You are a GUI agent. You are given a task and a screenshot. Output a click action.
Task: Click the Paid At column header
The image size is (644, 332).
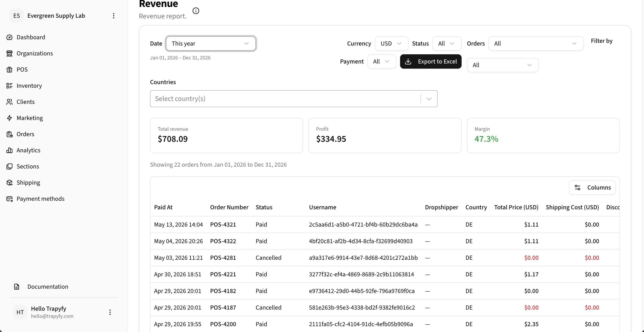click(163, 207)
